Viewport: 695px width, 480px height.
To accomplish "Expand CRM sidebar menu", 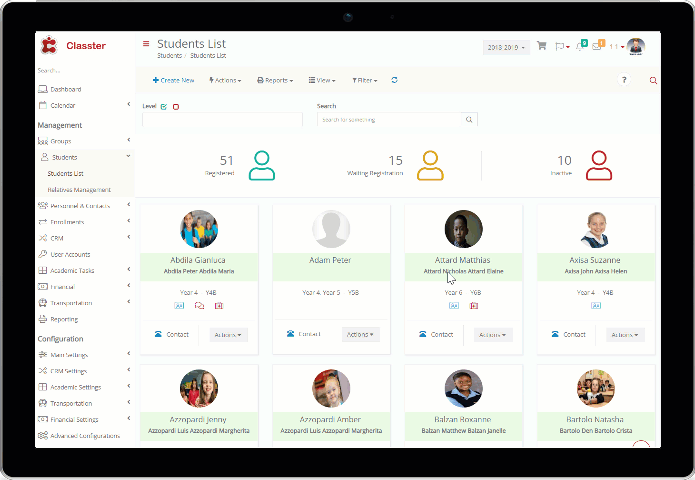I will coord(85,238).
